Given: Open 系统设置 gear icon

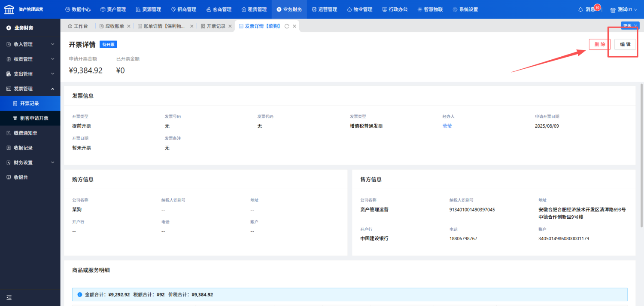Looking at the screenshot, I should pos(455,9).
